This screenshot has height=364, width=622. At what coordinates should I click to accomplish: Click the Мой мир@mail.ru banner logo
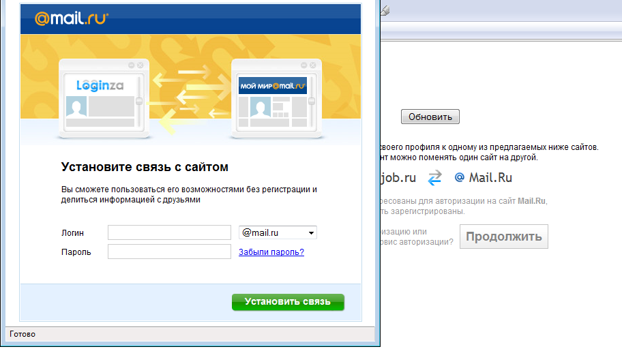[x=272, y=85]
